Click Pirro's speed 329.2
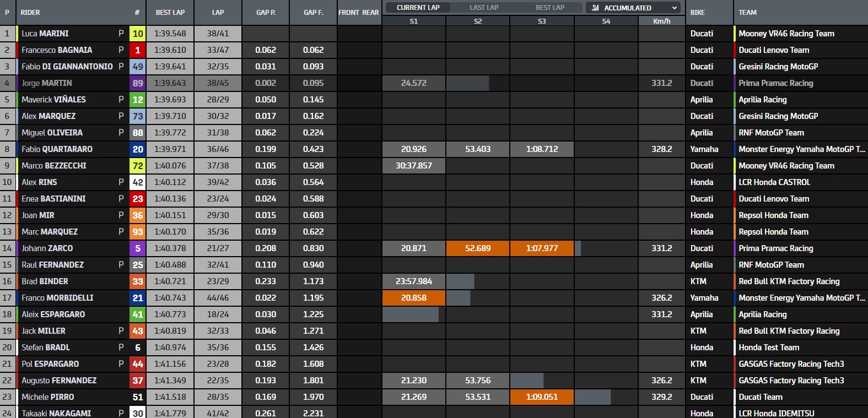 pos(661,397)
